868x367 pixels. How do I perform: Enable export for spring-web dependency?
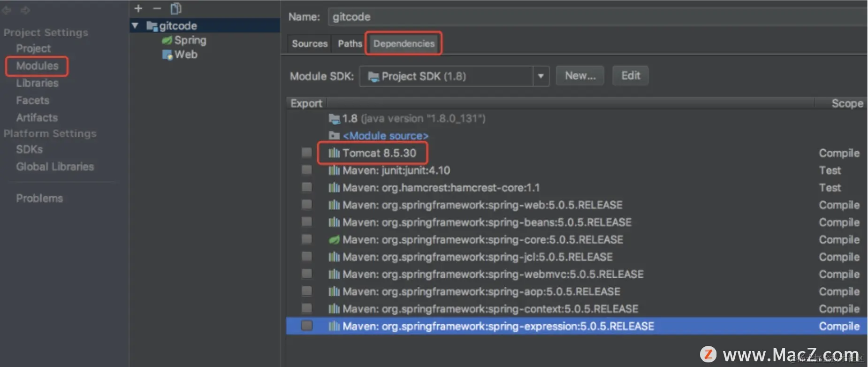[x=306, y=205]
